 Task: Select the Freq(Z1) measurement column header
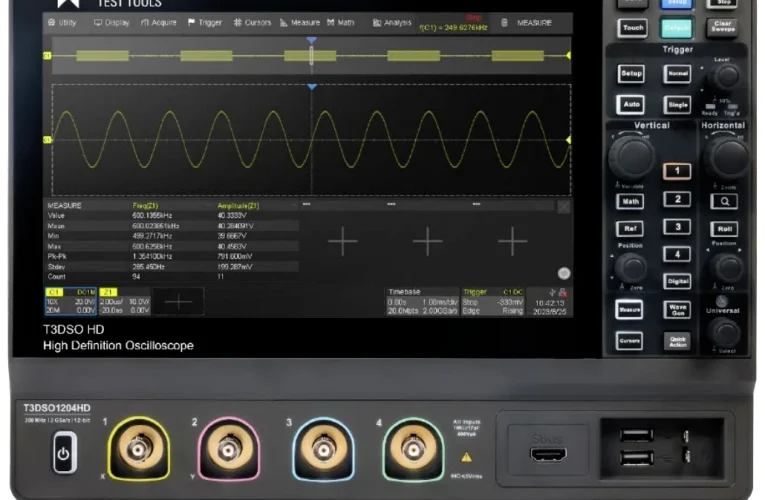(x=145, y=205)
